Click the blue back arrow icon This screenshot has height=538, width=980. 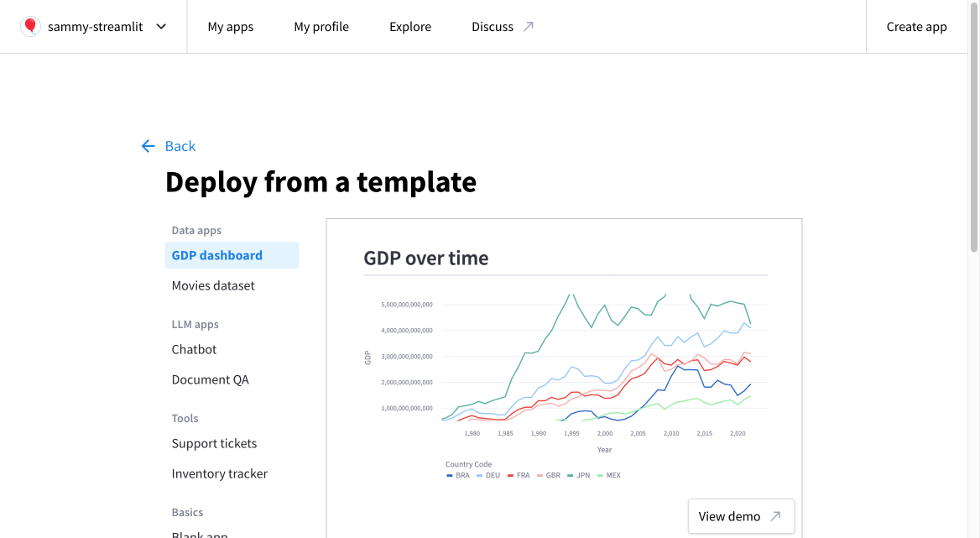point(148,145)
